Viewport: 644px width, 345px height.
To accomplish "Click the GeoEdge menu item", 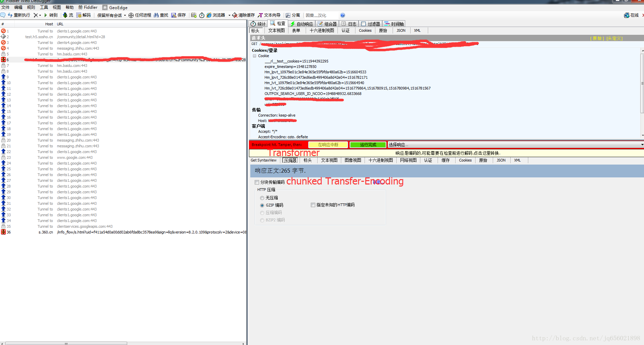I will (x=115, y=7).
